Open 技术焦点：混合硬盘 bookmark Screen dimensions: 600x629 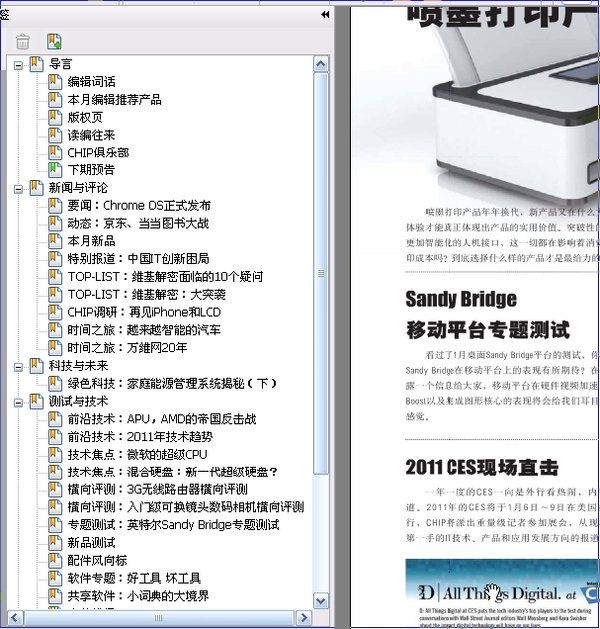[172, 472]
